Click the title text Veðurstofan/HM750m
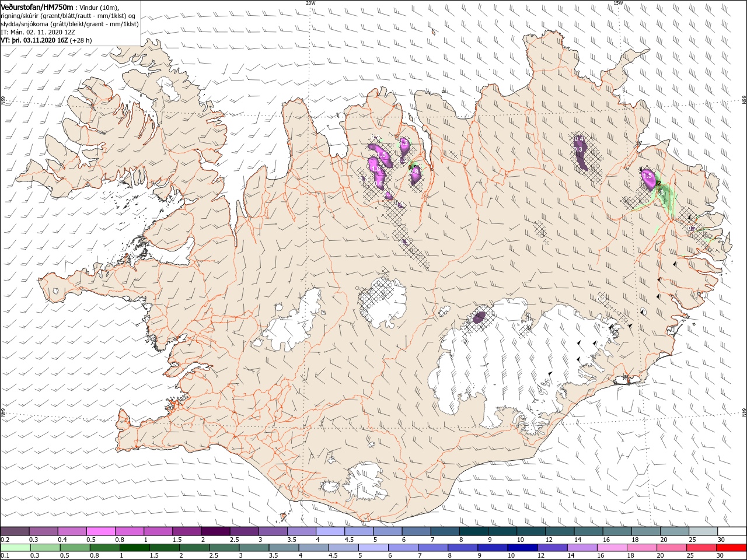Viewport: 747px width, 560px height. (x=37, y=6)
